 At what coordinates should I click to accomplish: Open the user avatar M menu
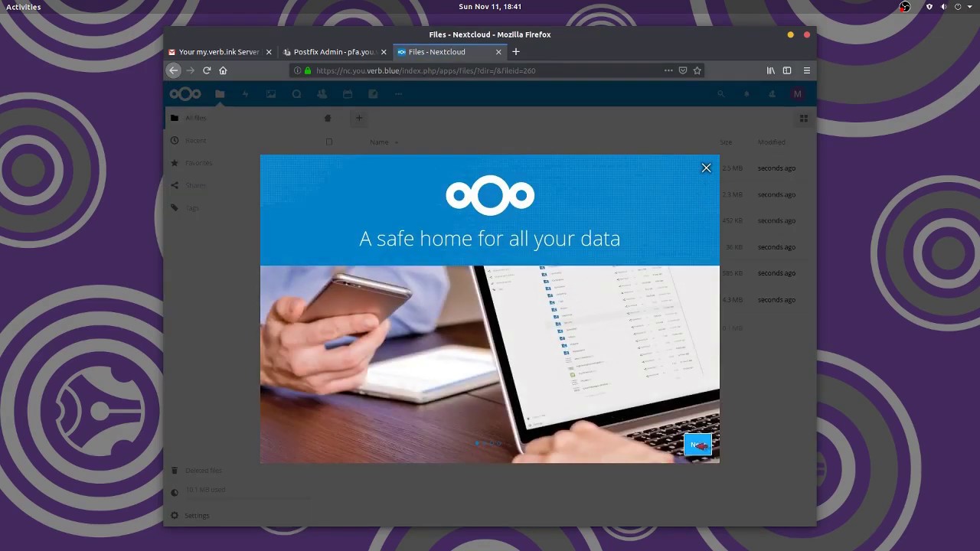coord(798,94)
